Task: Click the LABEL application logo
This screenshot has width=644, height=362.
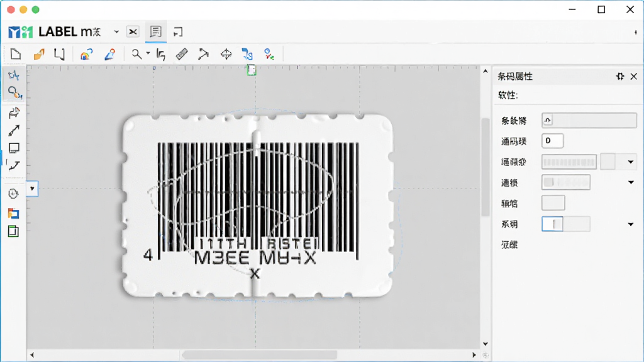Action: (21, 31)
